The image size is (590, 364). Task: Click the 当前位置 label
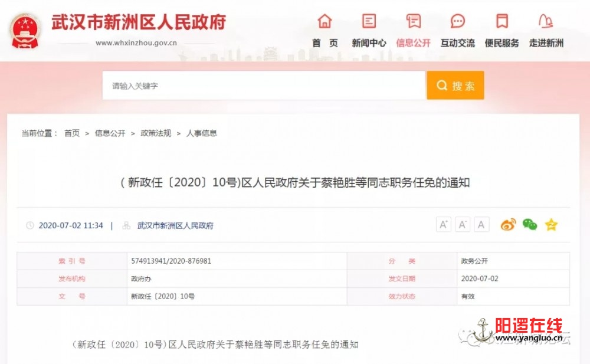(40, 133)
